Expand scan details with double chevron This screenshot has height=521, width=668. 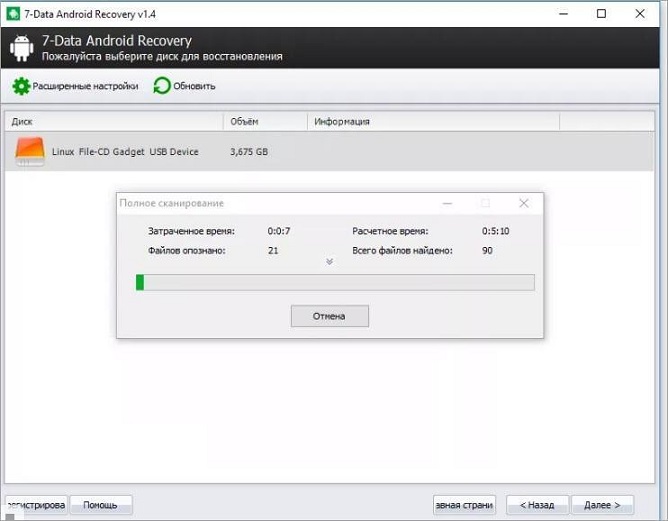click(x=329, y=262)
